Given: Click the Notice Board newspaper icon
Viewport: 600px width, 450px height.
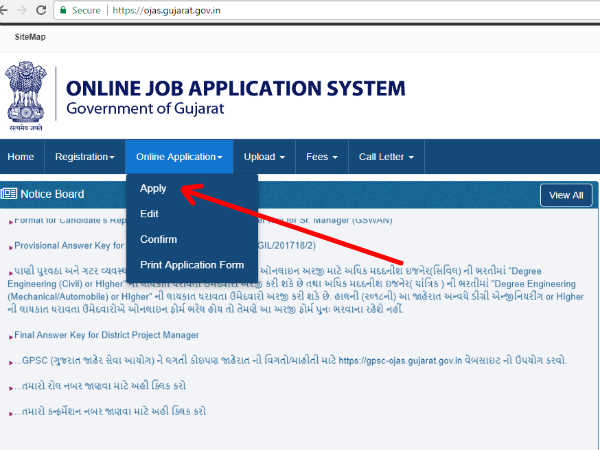Looking at the screenshot, I should (9, 194).
